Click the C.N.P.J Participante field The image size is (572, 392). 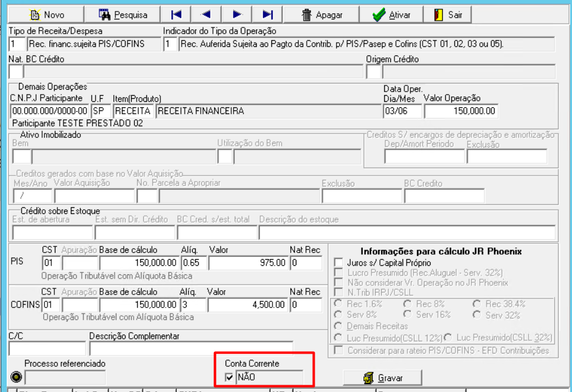(49, 111)
